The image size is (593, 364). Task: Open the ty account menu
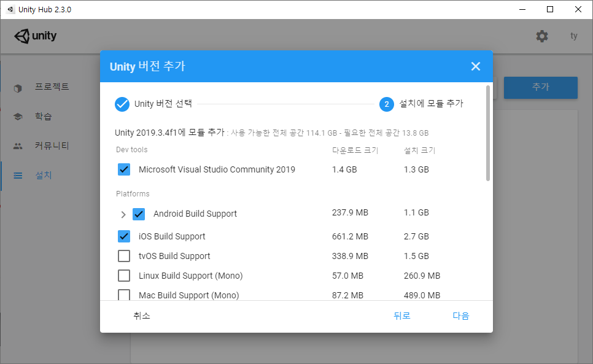tap(574, 36)
